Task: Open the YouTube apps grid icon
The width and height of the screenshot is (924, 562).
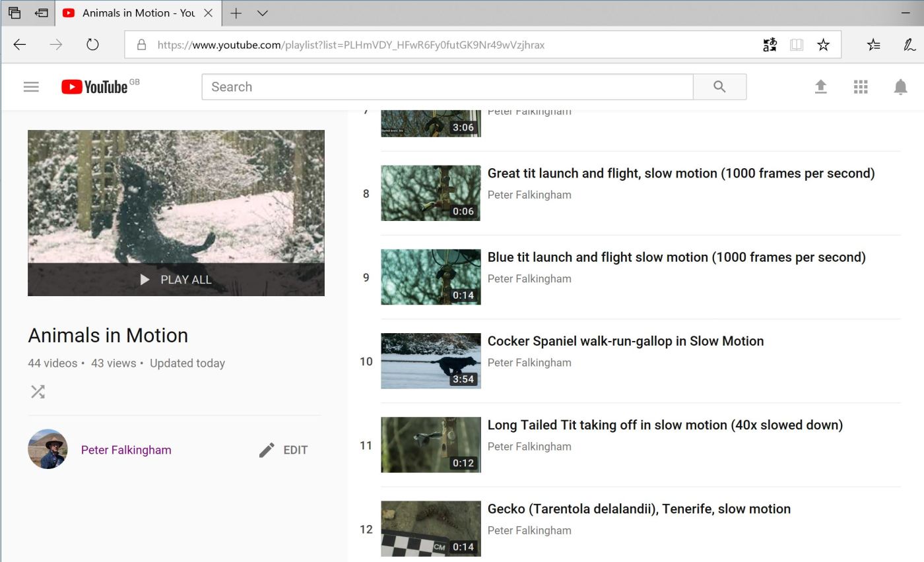Action: point(860,86)
